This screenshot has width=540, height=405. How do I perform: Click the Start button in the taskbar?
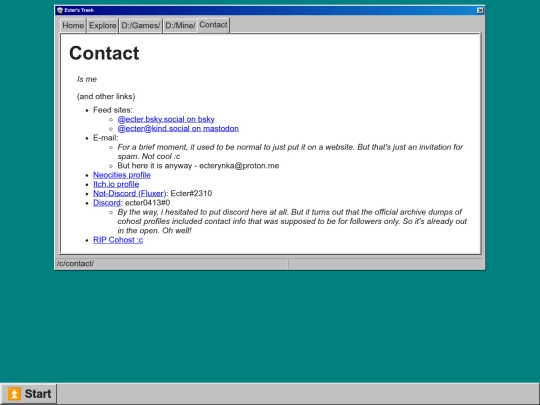pyautogui.click(x=29, y=394)
